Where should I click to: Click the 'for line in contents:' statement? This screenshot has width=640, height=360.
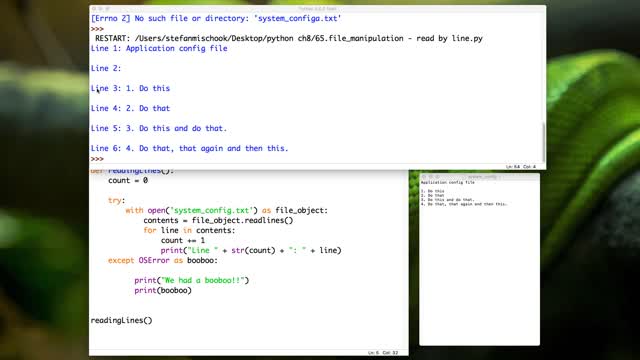(189, 231)
